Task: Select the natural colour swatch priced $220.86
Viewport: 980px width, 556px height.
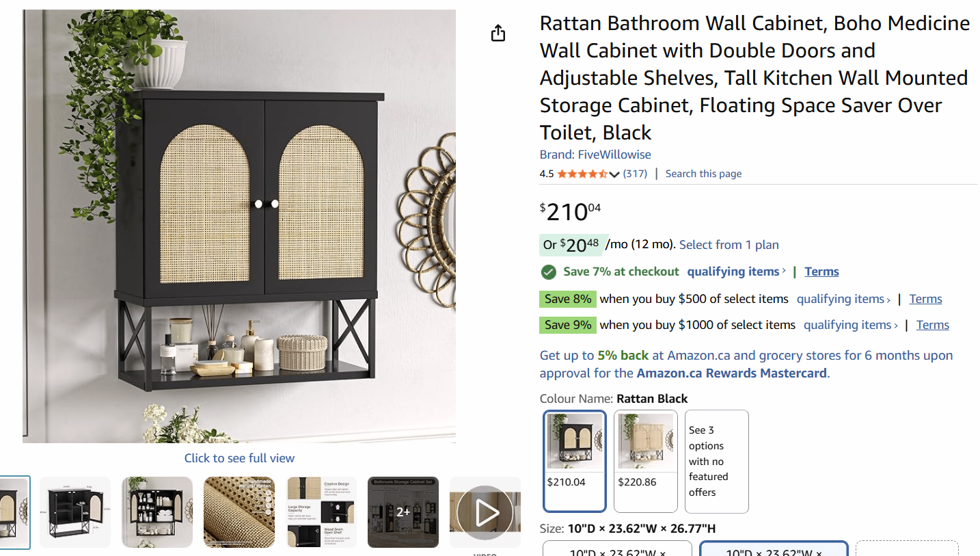Action: [x=646, y=461]
